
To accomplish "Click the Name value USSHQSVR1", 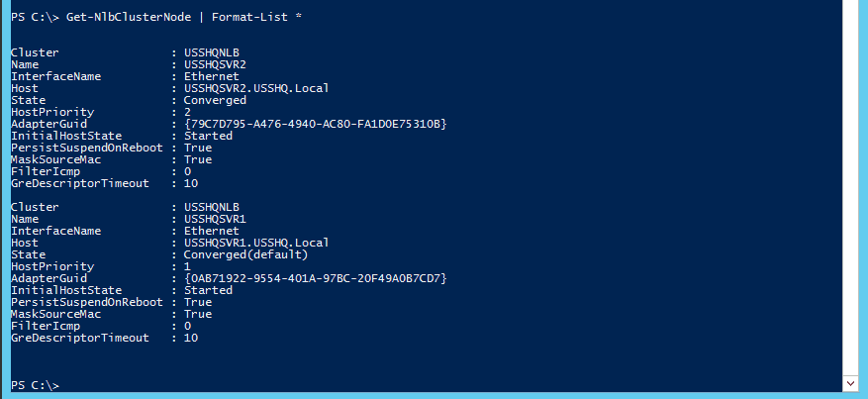I will click(x=216, y=219).
